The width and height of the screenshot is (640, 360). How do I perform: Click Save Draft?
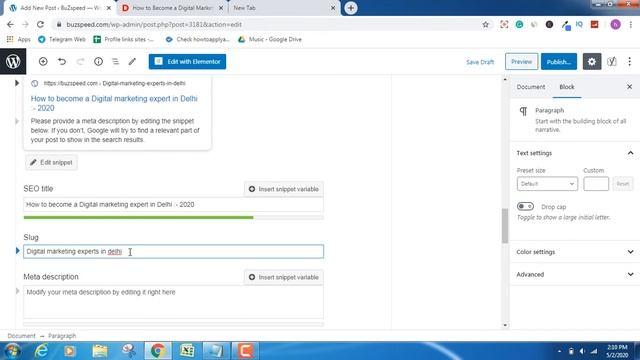[480, 62]
